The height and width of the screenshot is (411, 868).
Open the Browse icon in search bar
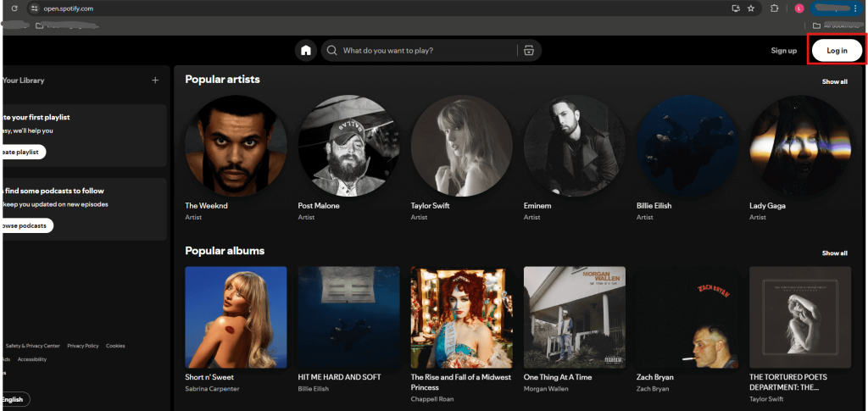pyautogui.click(x=529, y=50)
